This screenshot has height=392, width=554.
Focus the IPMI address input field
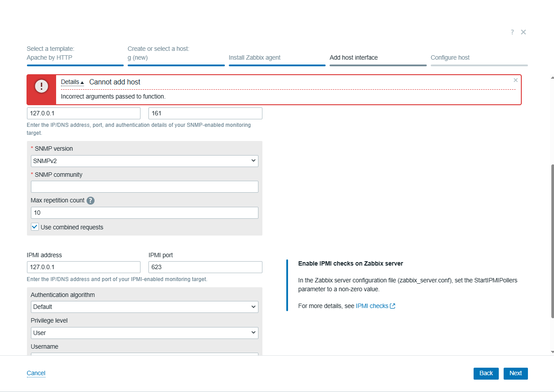tap(83, 267)
